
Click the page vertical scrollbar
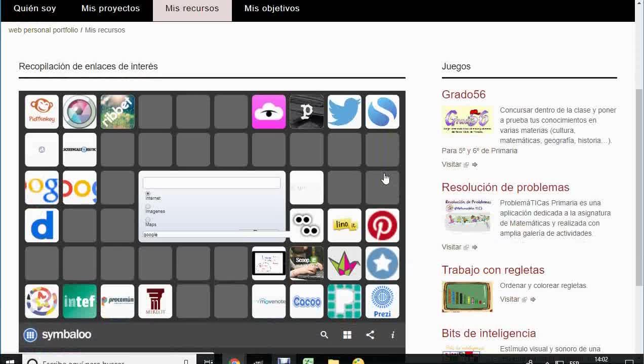[x=639, y=188]
